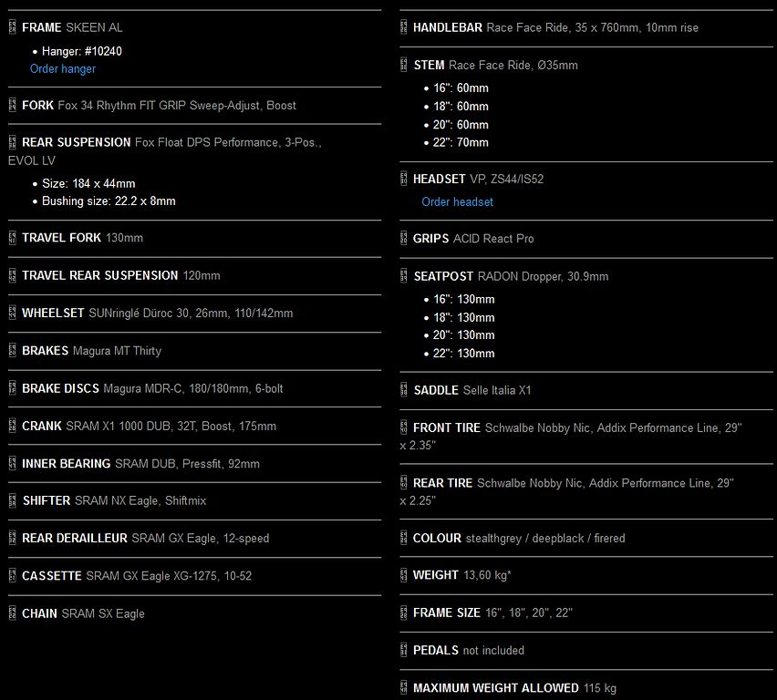Click the icon next to BRAKES
Viewport: 777px width, 700px height.
pos(13,351)
